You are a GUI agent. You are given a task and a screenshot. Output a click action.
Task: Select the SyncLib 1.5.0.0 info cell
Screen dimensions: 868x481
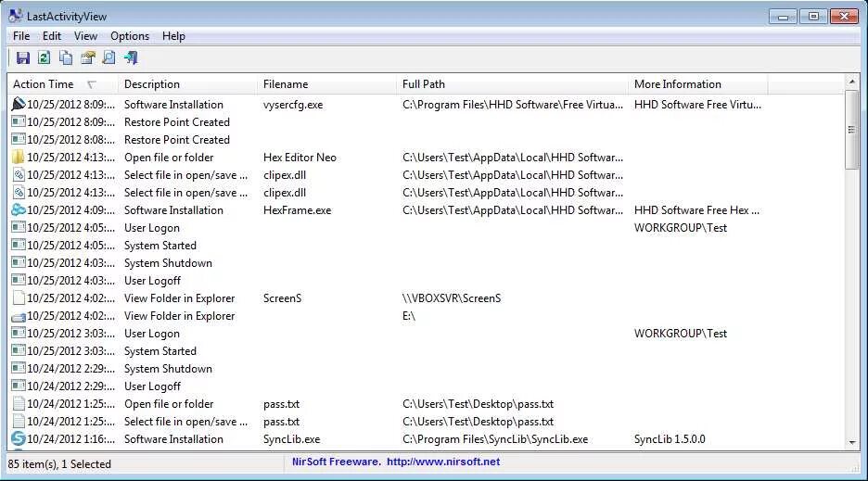(x=670, y=439)
